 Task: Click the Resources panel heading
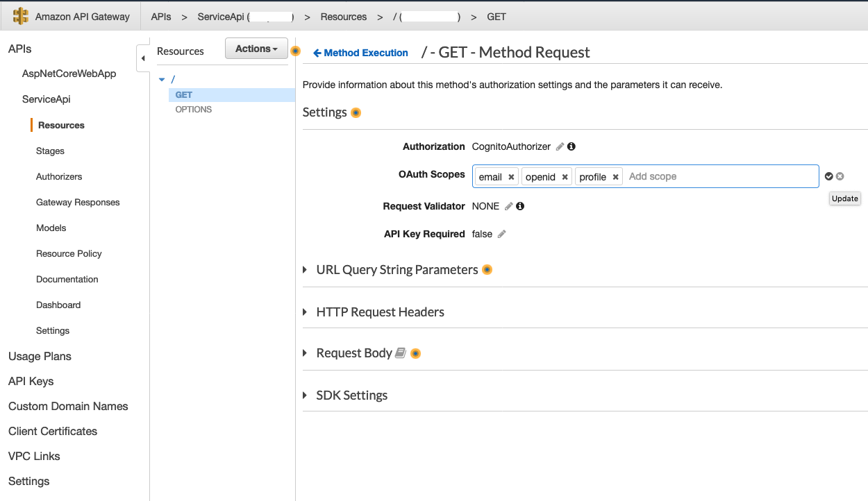[x=181, y=51]
